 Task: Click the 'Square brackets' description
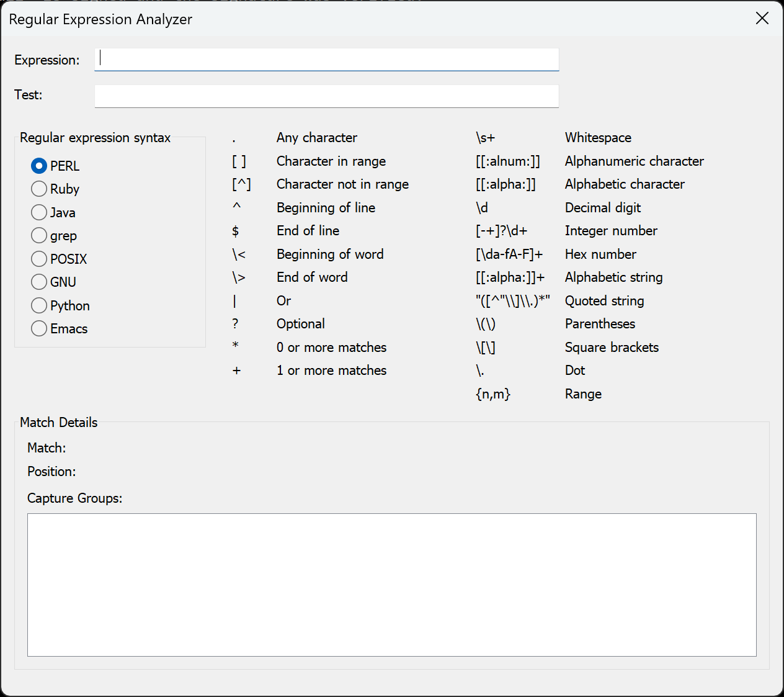(x=612, y=347)
